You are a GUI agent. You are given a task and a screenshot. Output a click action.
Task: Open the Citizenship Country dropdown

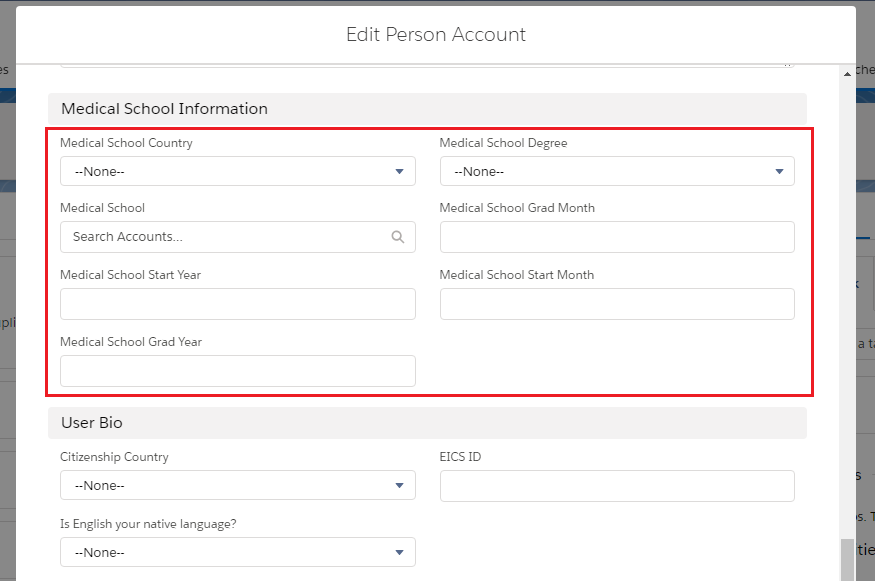tap(238, 486)
